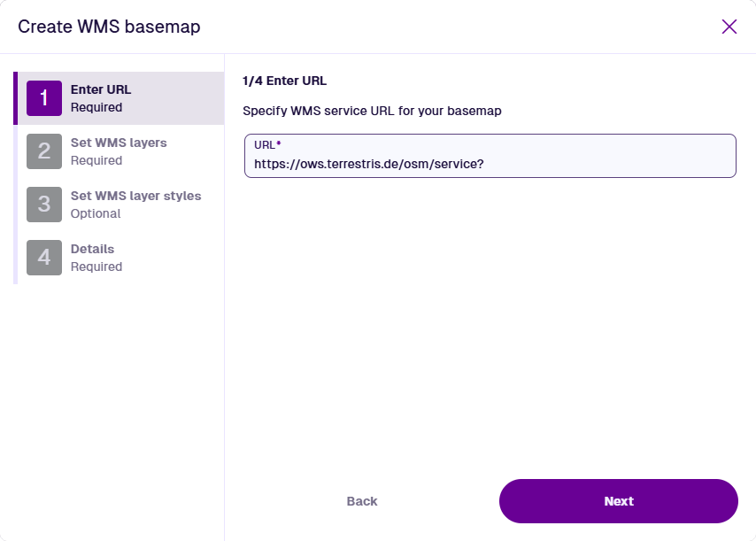Select the Enter URL step
The height and width of the screenshot is (541, 756).
click(x=101, y=89)
